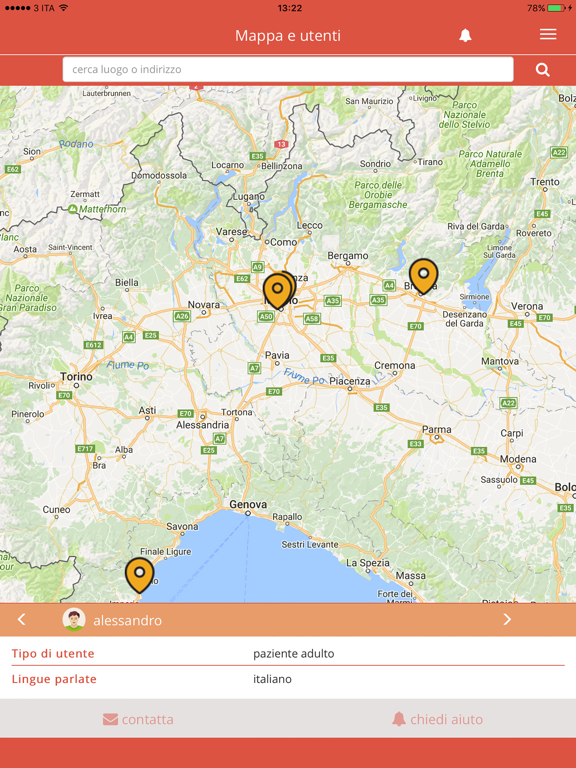Select the map pin over Brescia
This screenshot has width=576, height=768.
tap(423, 277)
